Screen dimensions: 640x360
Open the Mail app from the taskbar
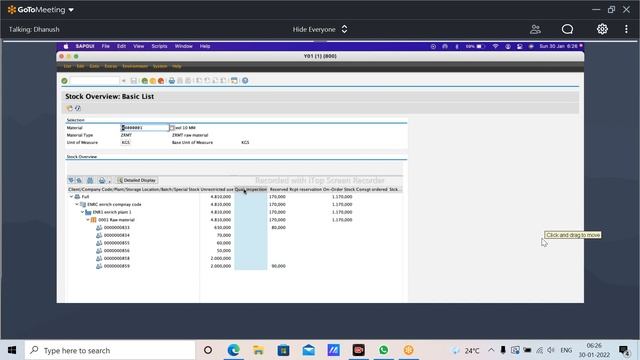coord(309,350)
